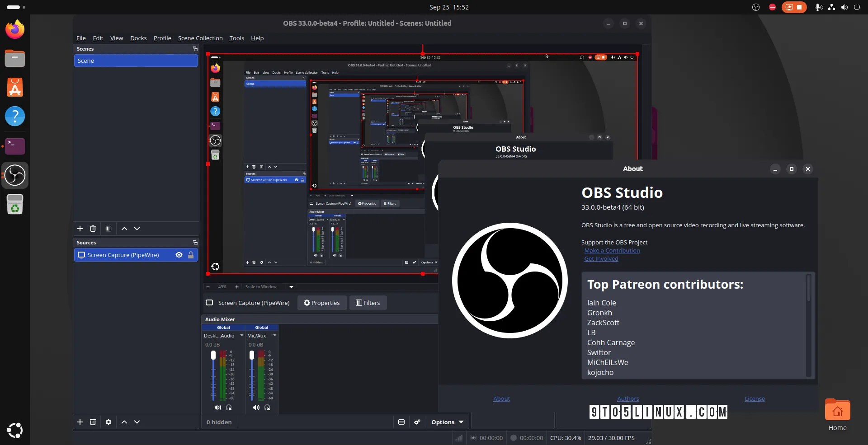868x445 pixels.
Task: Move scene up in Scenes toolbar
Action: 124,229
